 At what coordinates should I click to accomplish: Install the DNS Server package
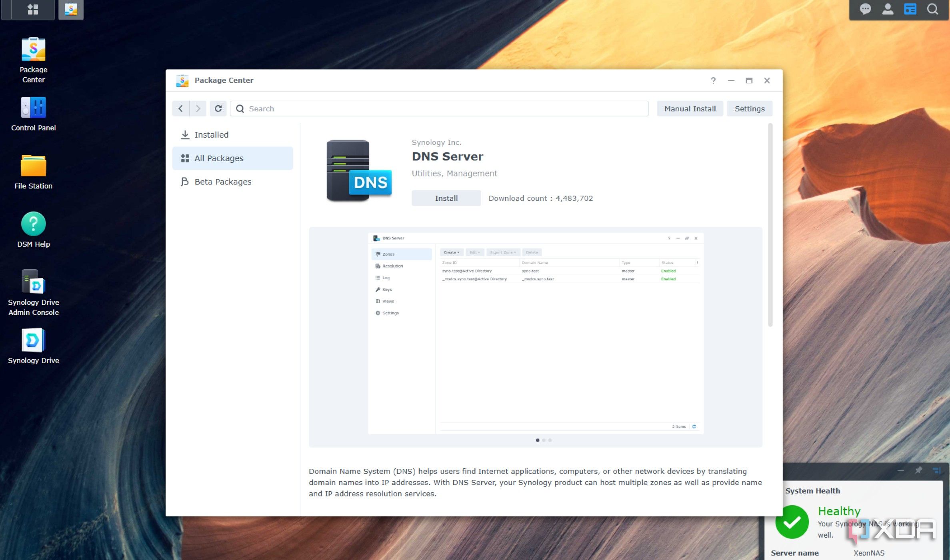point(446,198)
